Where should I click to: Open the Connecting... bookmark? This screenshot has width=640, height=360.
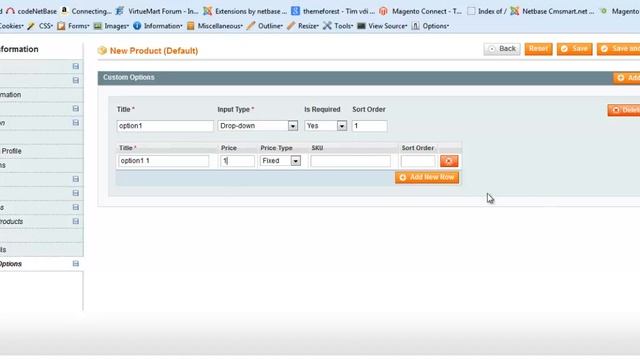pyautogui.click(x=87, y=11)
